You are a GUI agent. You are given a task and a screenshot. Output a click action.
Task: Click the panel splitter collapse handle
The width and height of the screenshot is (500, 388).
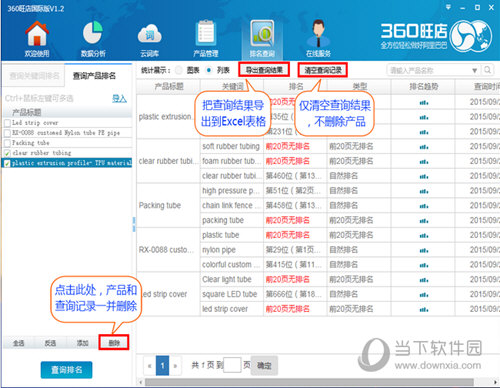pos(134,224)
